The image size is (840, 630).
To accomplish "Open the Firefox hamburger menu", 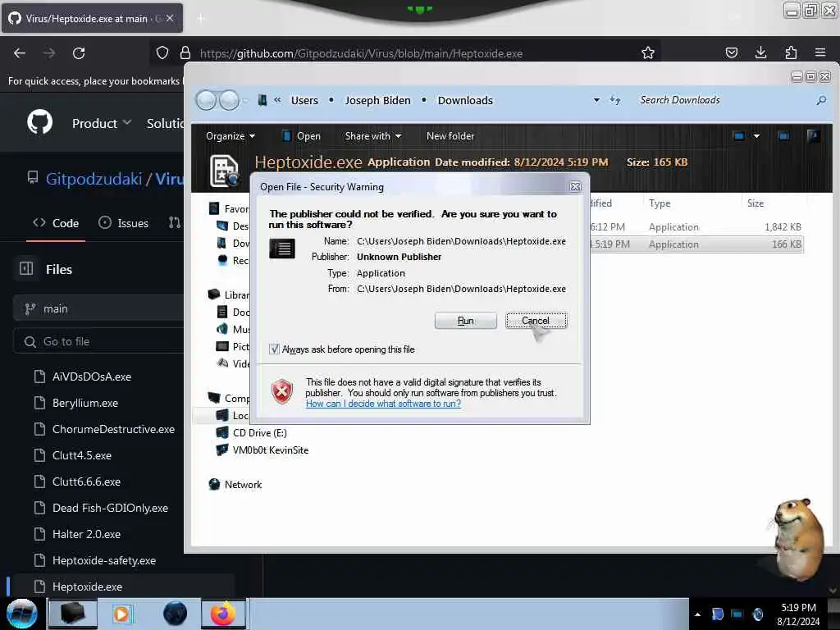I will [820, 52].
